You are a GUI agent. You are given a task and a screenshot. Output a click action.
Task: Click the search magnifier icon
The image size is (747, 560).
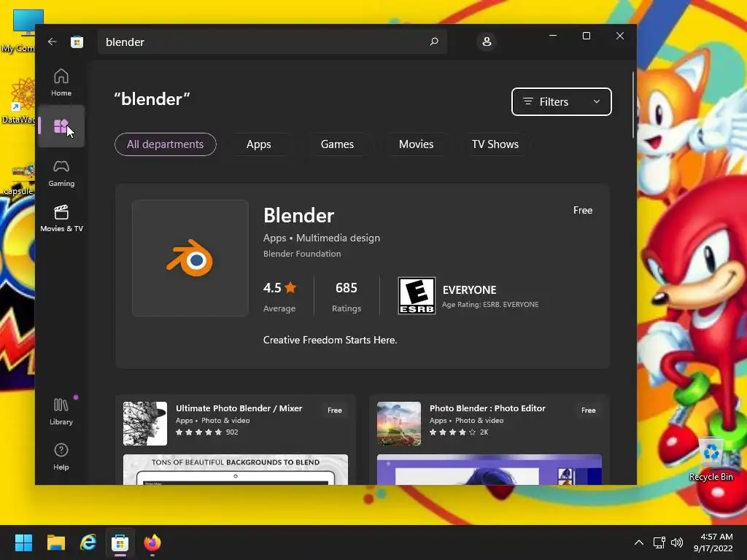pyautogui.click(x=434, y=42)
